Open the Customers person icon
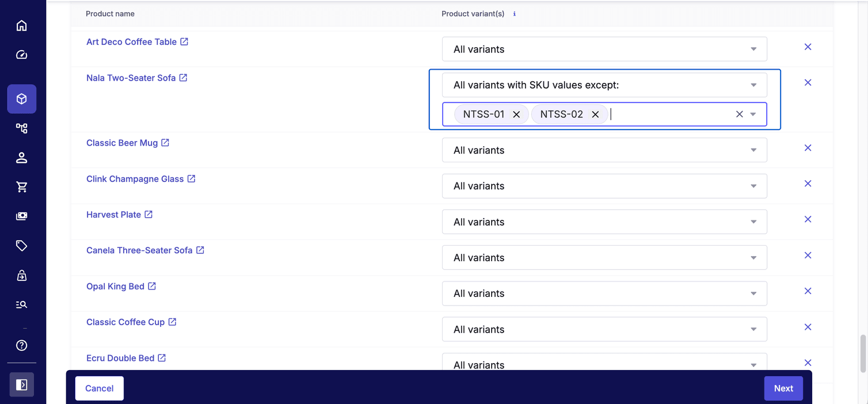Viewport: 868px width, 404px height. click(x=21, y=157)
